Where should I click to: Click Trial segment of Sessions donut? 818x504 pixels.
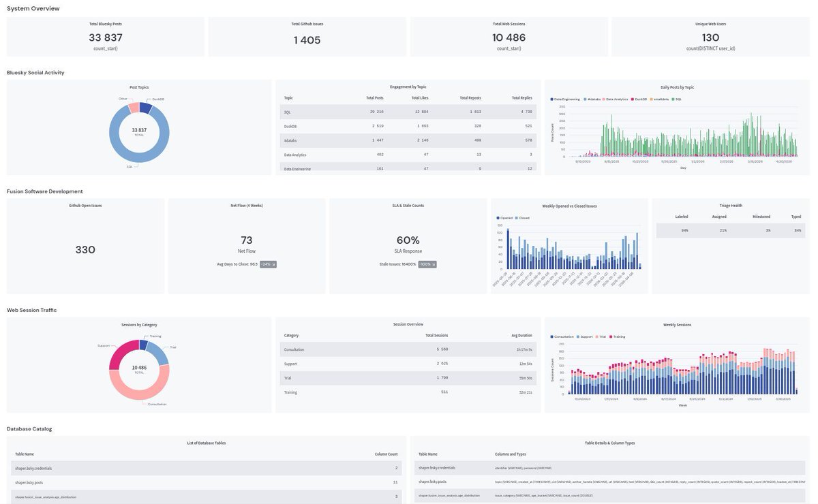point(160,353)
